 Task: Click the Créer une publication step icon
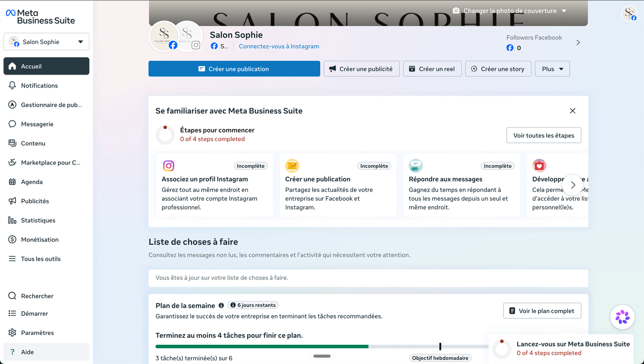[292, 166]
